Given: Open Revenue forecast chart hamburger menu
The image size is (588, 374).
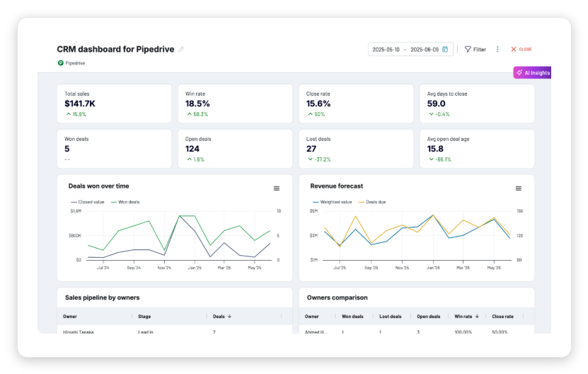Looking at the screenshot, I should (x=518, y=188).
